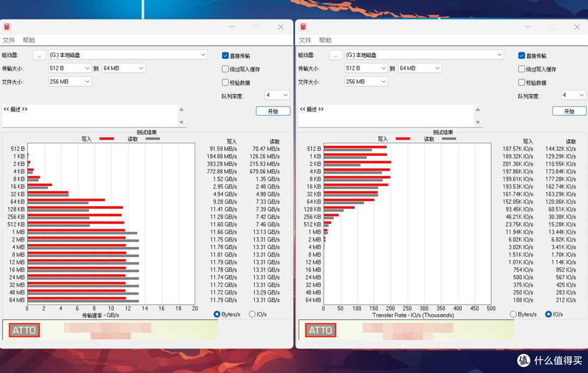Select Bytes/s radio button in right window
This screenshot has height=373, width=588.
tap(513, 314)
